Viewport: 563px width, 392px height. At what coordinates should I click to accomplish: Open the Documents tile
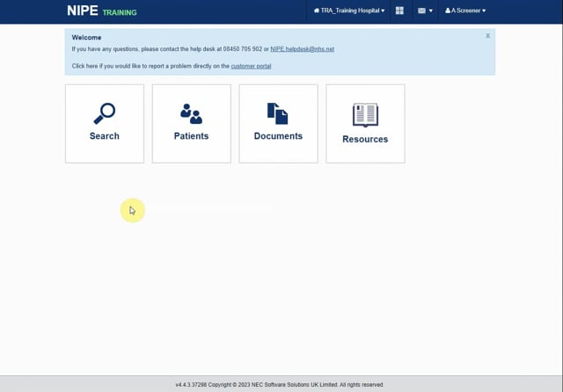[x=278, y=124]
